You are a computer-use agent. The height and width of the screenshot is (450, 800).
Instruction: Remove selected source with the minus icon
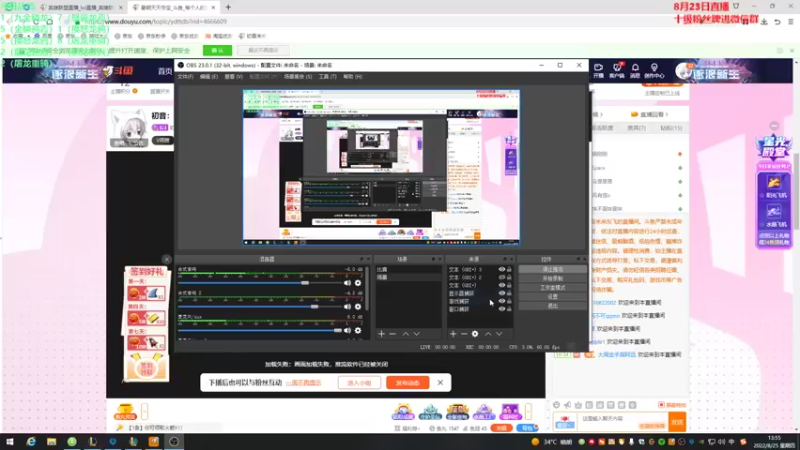click(x=464, y=334)
